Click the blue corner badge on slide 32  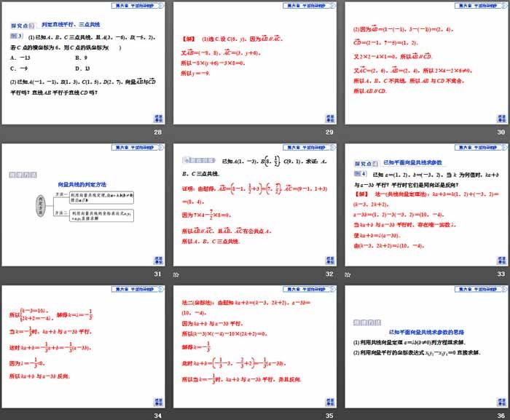[330, 261]
